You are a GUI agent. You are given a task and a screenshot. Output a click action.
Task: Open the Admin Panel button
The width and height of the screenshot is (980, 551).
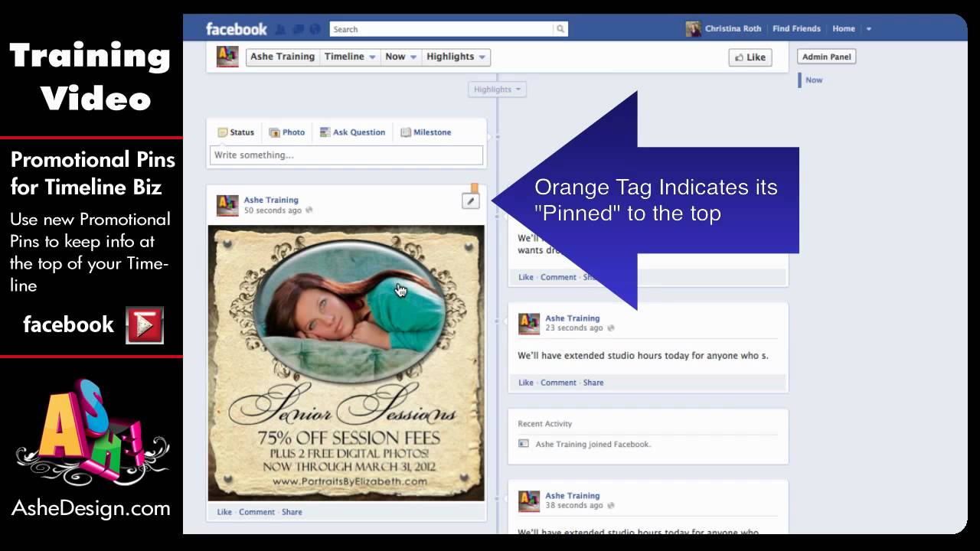(826, 57)
